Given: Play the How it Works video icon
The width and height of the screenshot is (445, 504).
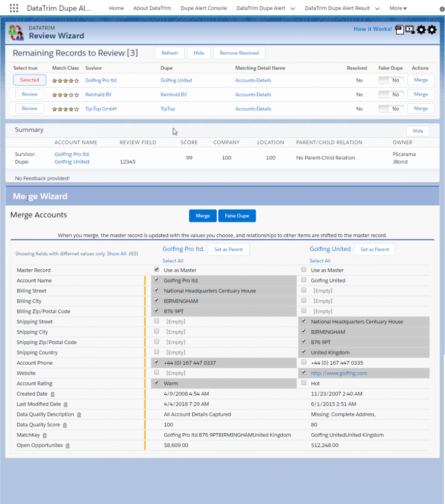Looking at the screenshot, I should 410,30.
